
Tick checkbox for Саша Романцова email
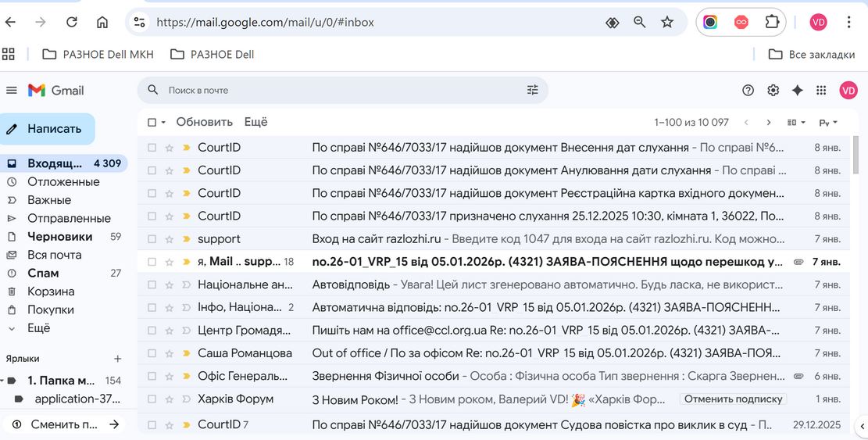click(152, 353)
